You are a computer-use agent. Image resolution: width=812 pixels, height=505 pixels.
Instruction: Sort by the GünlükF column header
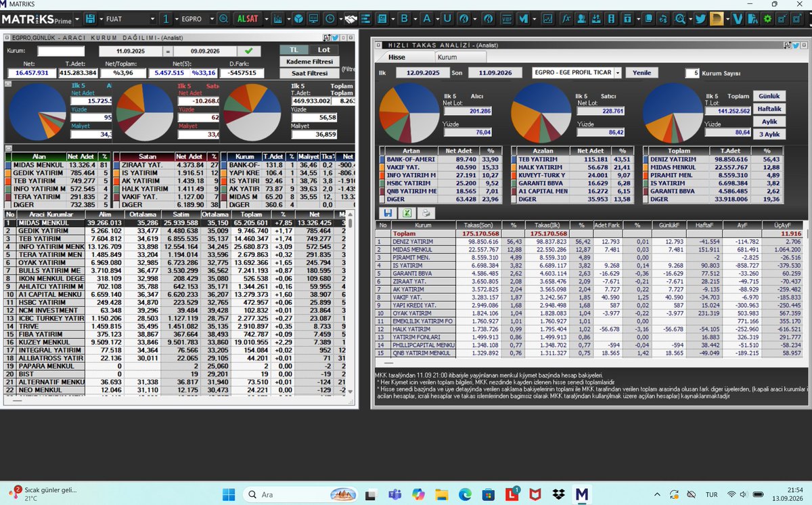pos(670,224)
